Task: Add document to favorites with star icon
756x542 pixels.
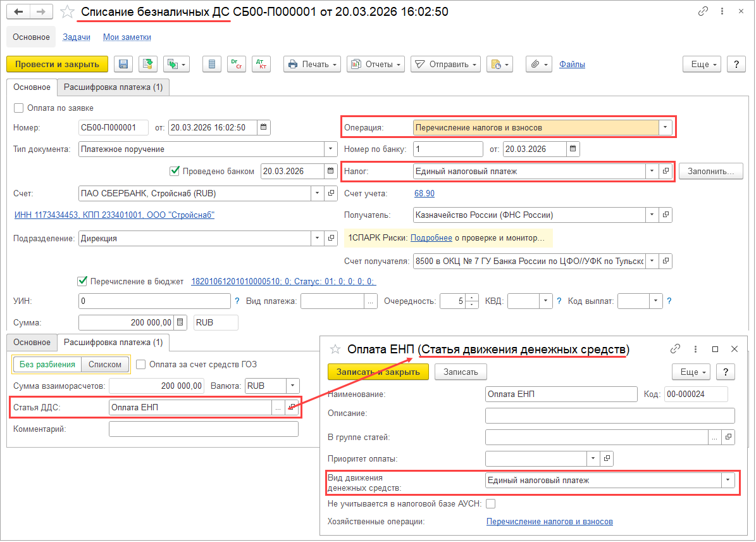Action: (x=67, y=11)
